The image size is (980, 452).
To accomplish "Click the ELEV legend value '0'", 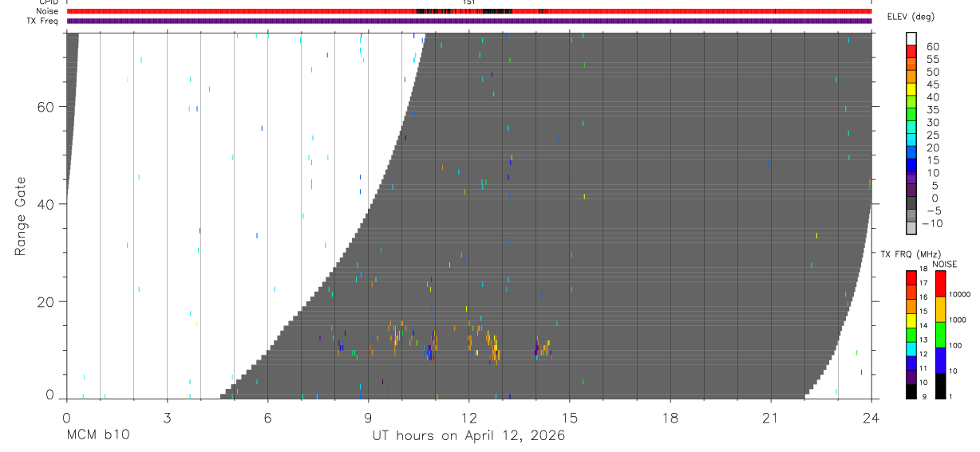I will [935, 198].
